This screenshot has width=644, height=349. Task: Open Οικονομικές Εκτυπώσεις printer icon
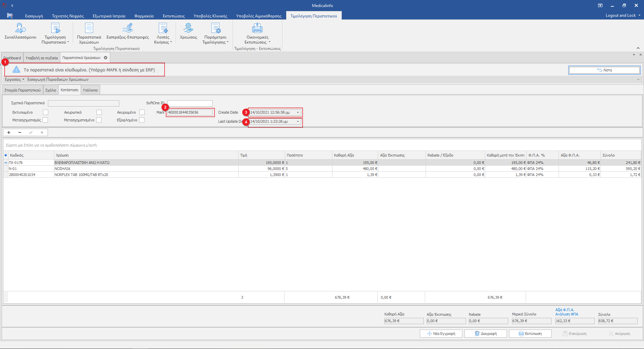coord(257,28)
